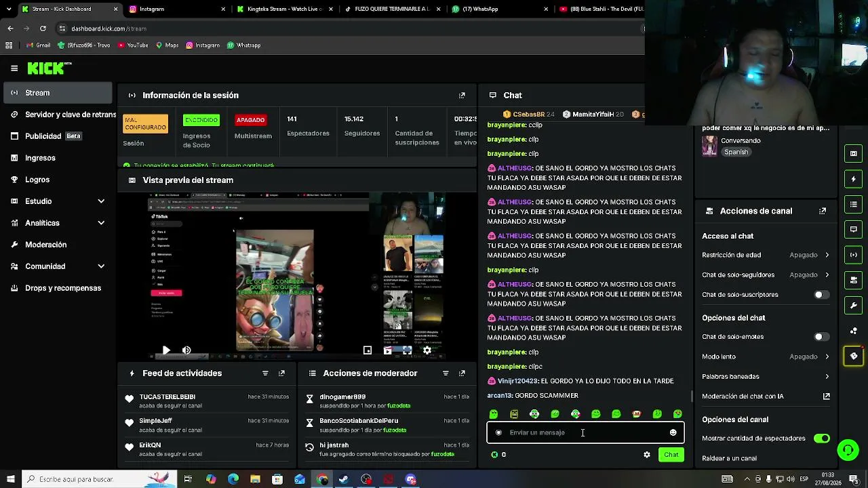868x488 pixels.
Task: Open mini-player for stream preview
Action: (368, 350)
